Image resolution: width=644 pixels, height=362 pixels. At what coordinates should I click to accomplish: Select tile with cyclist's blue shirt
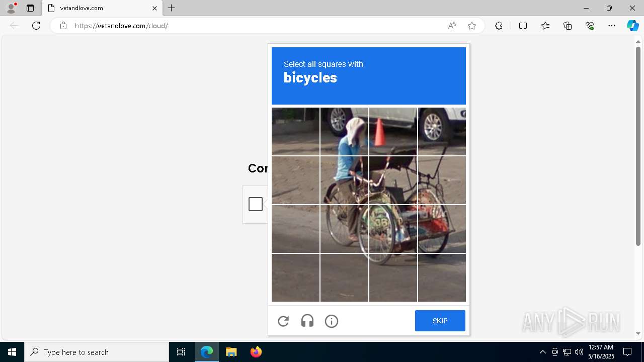click(344, 180)
